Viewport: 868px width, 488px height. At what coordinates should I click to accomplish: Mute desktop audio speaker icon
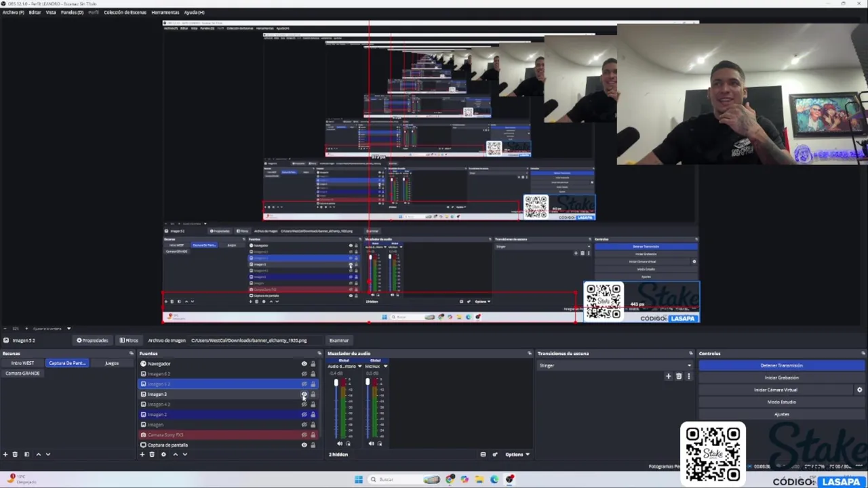(x=340, y=444)
